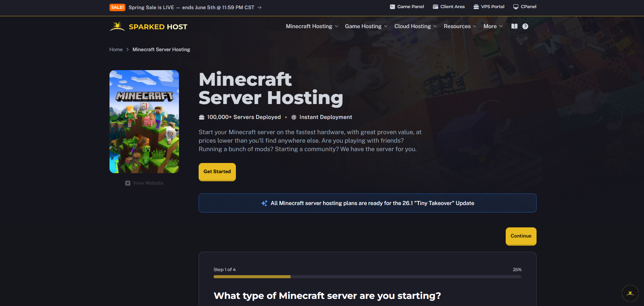
Task: Click Minecraft Server Hosting breadcrumb
Action: coord(161,49)
